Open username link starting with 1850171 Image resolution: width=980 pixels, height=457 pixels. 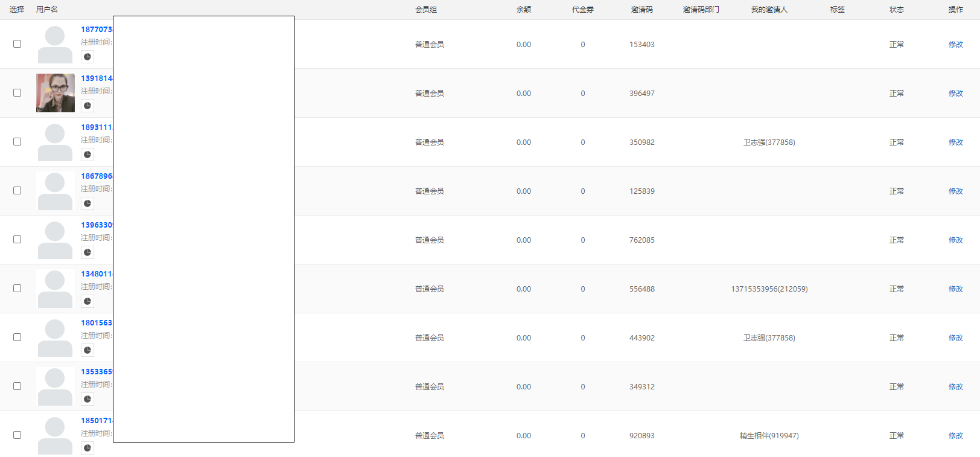(x=97, y=421)
